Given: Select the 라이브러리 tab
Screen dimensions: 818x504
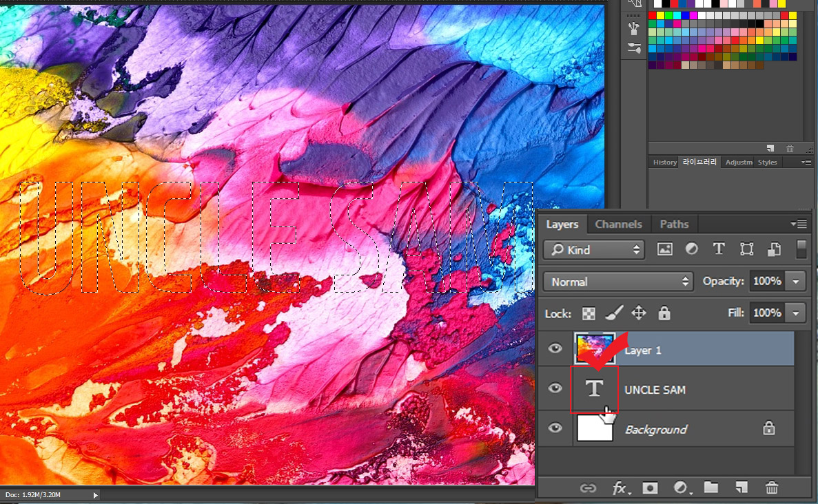Looking at the screenshot, I should click(699, 162).
